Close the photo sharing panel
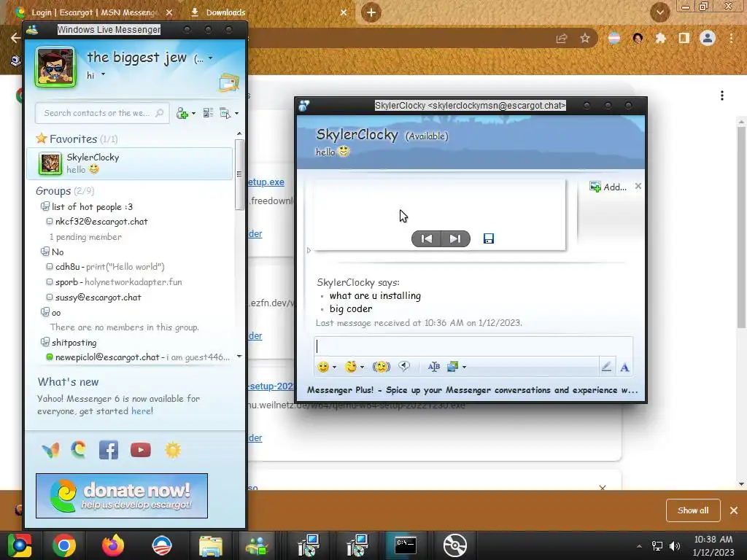Viewport: 747px width, 560px height. coord(638,186)
